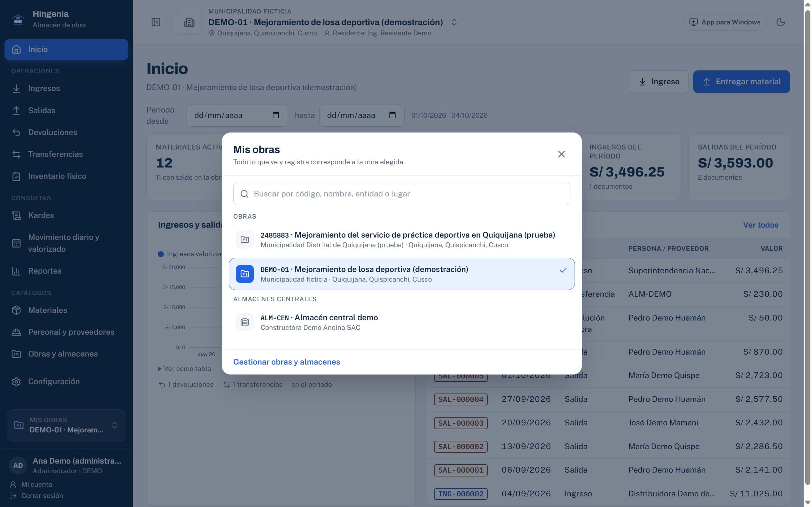Screen dimensions: 812x507
Task: Click document badge ING-000002
Action: pos(461,494)
